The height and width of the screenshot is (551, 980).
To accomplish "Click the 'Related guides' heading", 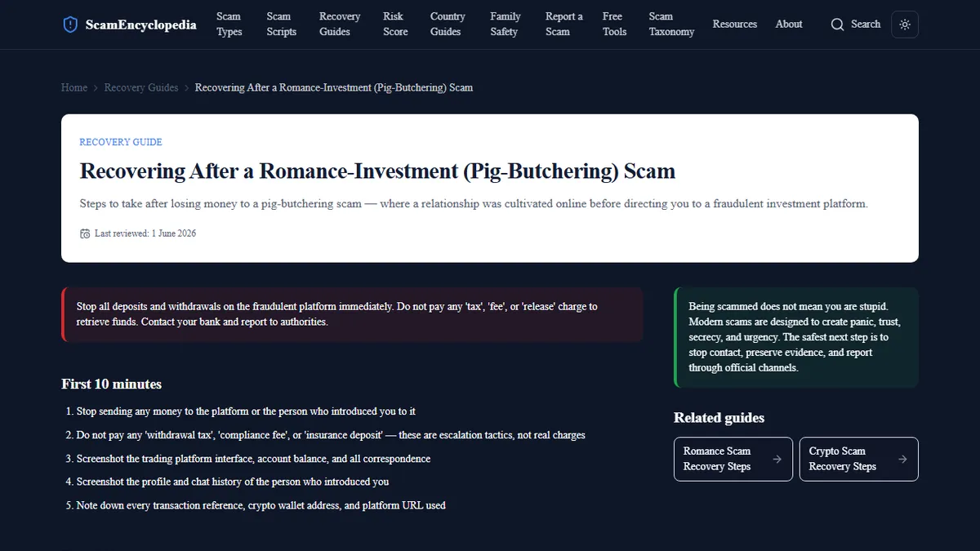I will coord(719,418).
